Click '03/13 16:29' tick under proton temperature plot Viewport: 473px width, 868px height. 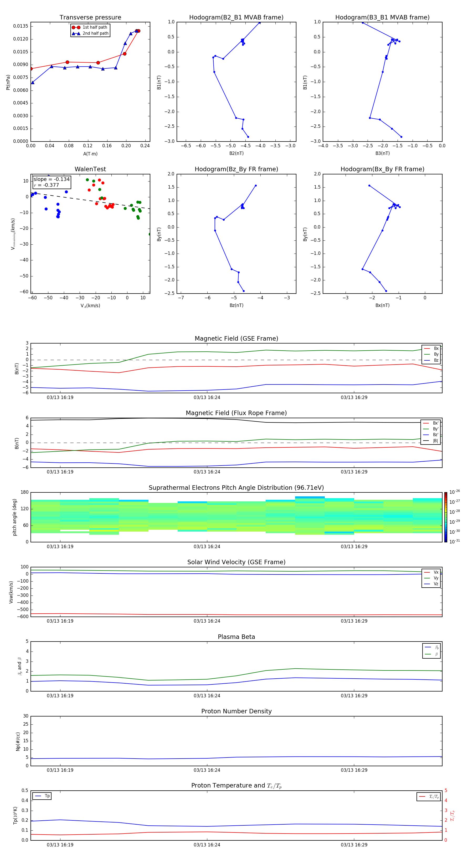(x=354, y=845)
